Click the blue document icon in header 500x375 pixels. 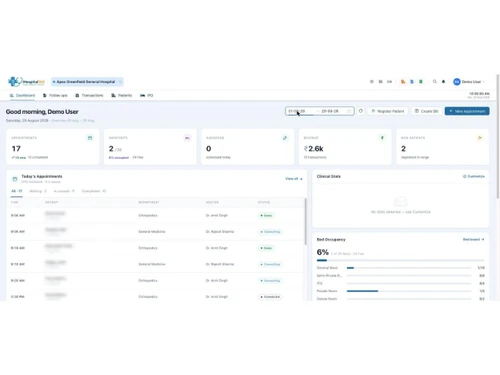coord(412,82)
